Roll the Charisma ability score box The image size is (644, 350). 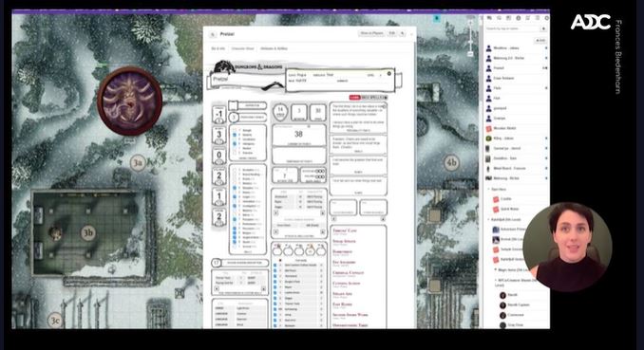(218, 217)
